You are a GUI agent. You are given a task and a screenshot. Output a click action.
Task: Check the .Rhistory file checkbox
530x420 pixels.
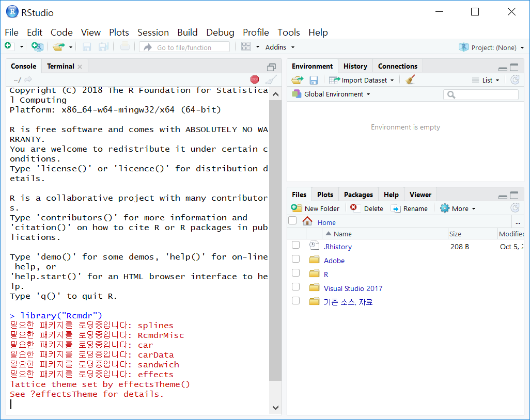(296, 245)
